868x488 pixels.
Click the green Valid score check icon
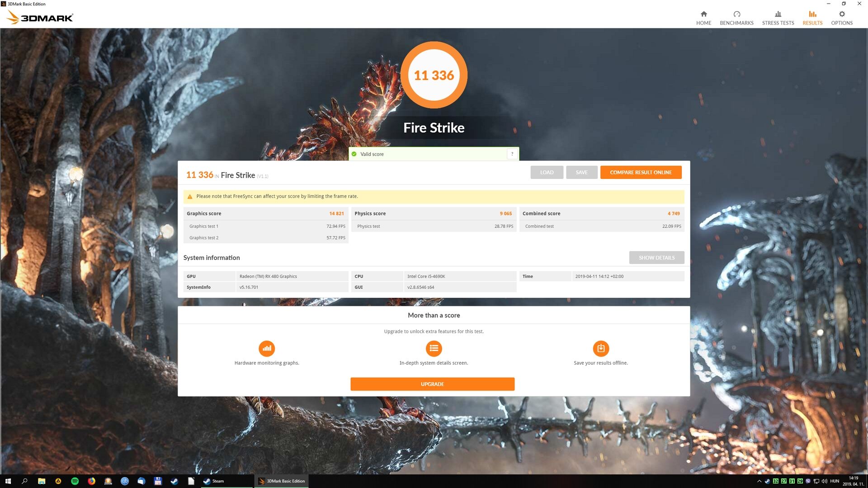354,154
